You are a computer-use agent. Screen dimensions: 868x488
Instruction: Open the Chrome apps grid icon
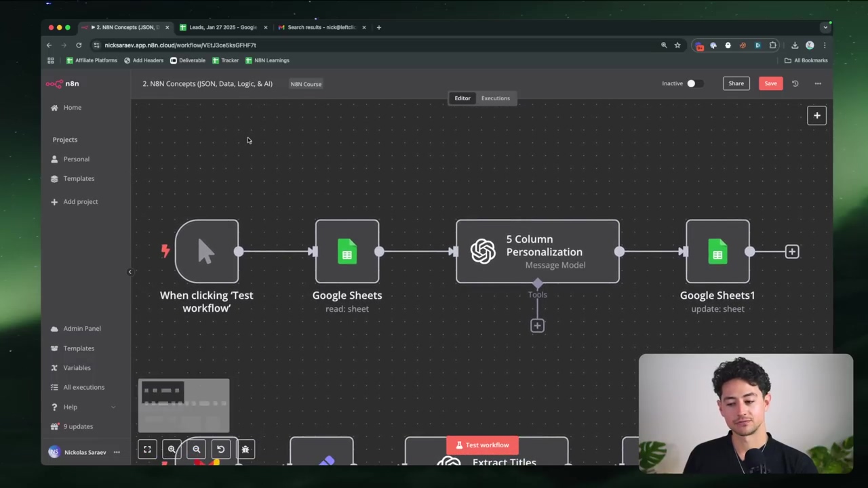point(50,60)
